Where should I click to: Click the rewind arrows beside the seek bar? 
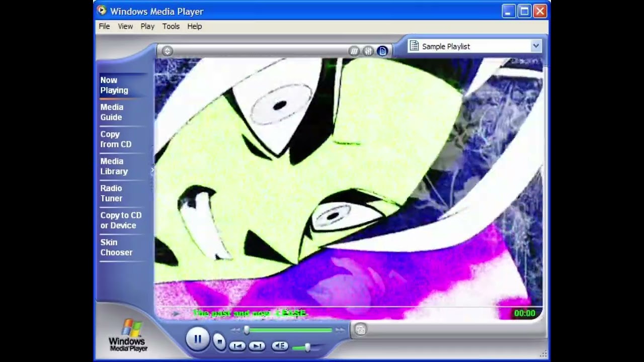235,330
